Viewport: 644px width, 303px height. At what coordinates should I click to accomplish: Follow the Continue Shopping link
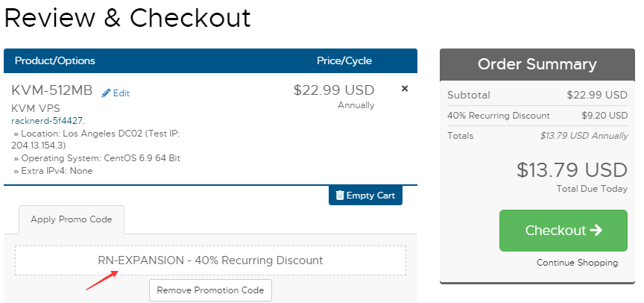[x=577, y=263]
